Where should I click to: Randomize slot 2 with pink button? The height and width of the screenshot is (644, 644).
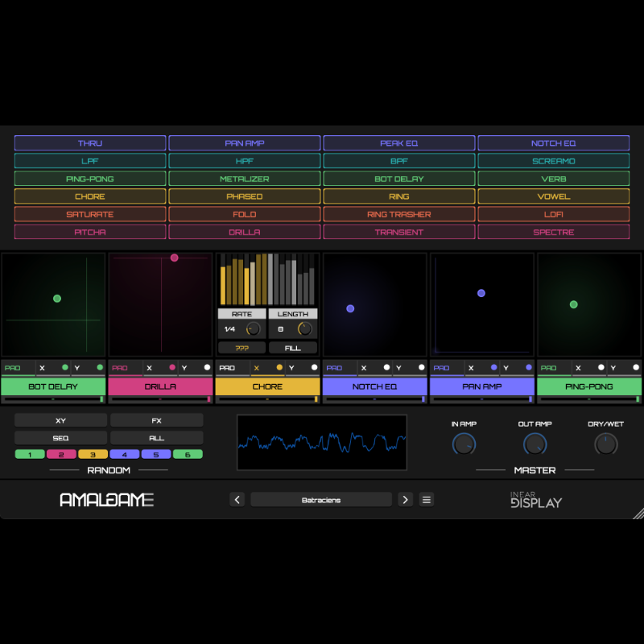[61, 454]
